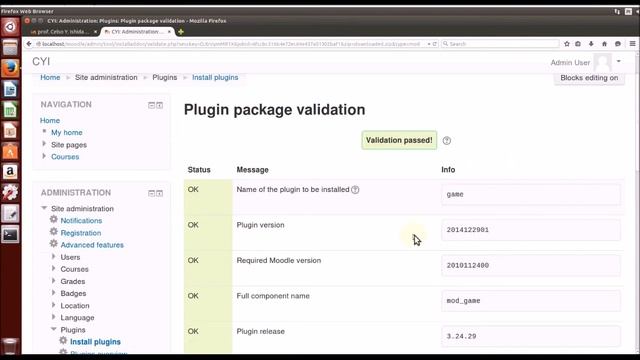Expand Site pages in Navigation
The height and width of the screenshot is (360, 640).
[x=44, y=144]
